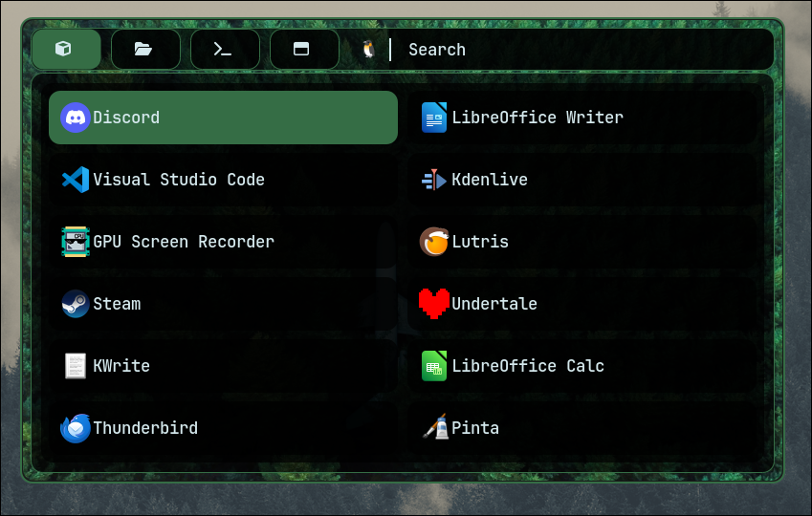
Task: Click the Steam app icon
Action: [x=76, y=304]
